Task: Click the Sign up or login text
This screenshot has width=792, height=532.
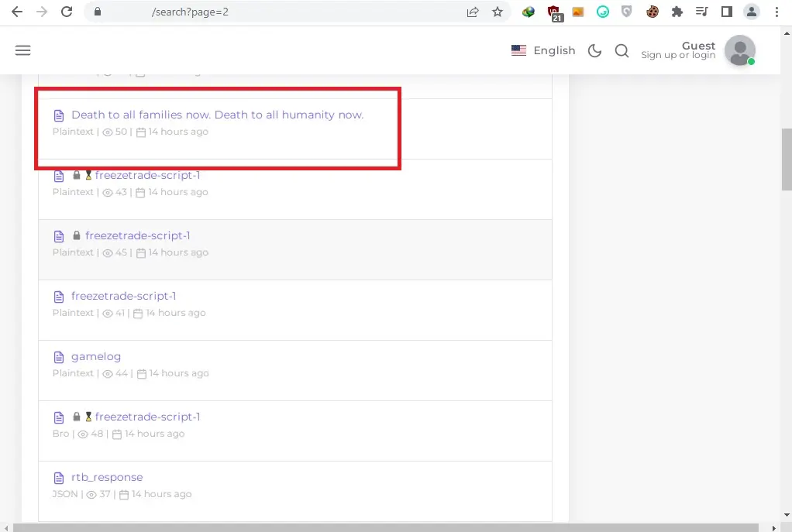Action: point(678,55)
